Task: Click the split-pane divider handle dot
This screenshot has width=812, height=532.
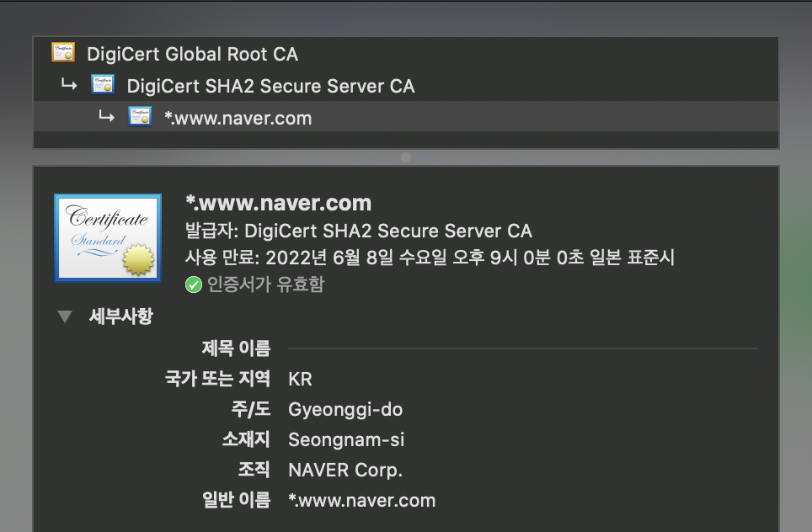Action: [406, 157]
